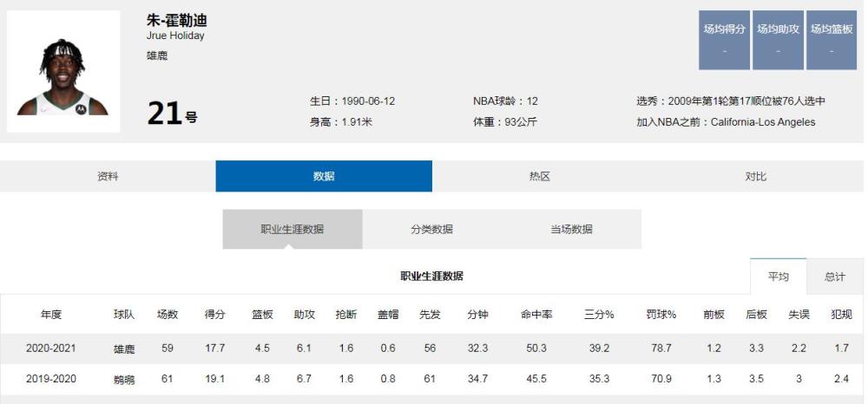Click the 78.7 free throw percentage
Viewport: 868px width, 404px height.
point(661,349)
